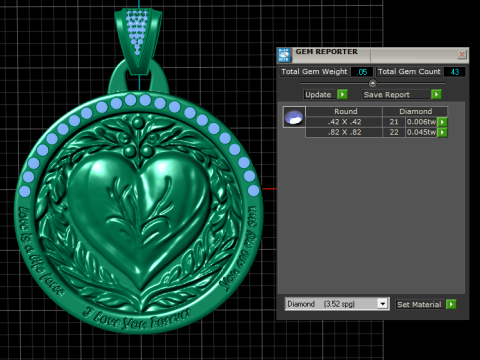Click the green arrow next to Update
480x360 pixels.
tap(342, 95)
